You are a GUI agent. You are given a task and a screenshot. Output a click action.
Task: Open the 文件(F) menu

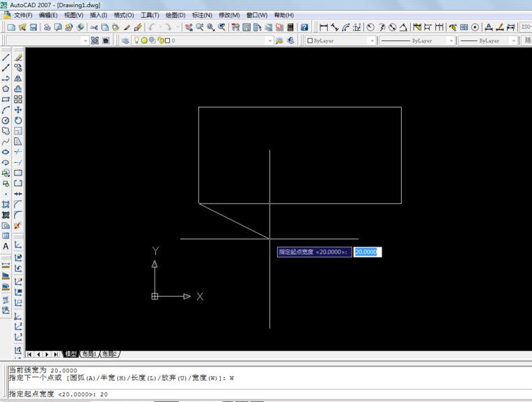[x=23, y=15]
